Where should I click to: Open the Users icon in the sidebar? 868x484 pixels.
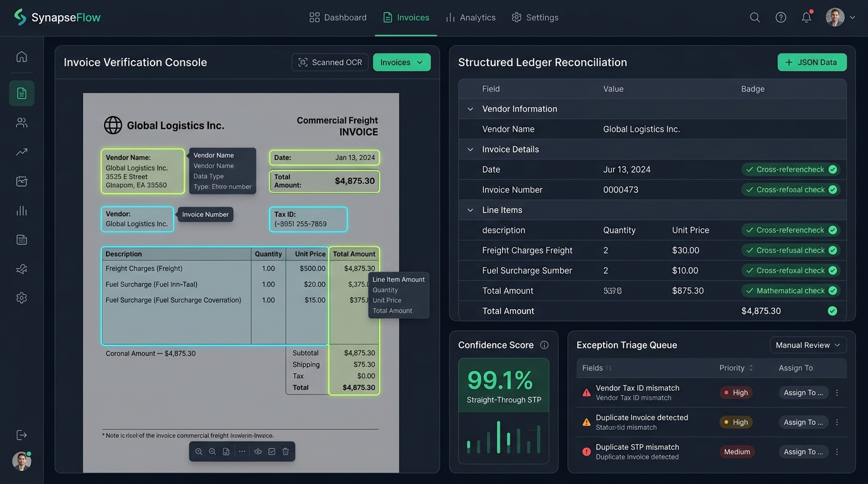click(x=21, y=122)
